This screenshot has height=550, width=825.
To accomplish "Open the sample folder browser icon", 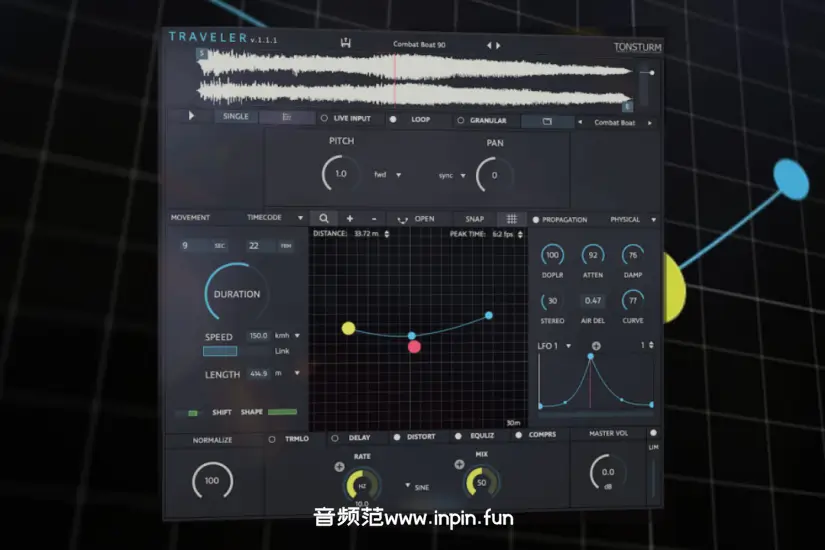I will [547, 122].
